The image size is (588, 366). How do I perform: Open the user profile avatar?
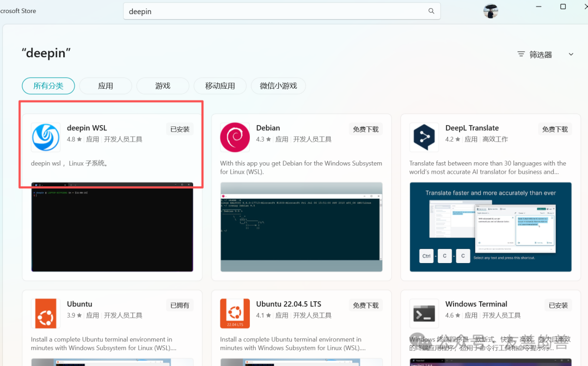(x=491, y=11)
